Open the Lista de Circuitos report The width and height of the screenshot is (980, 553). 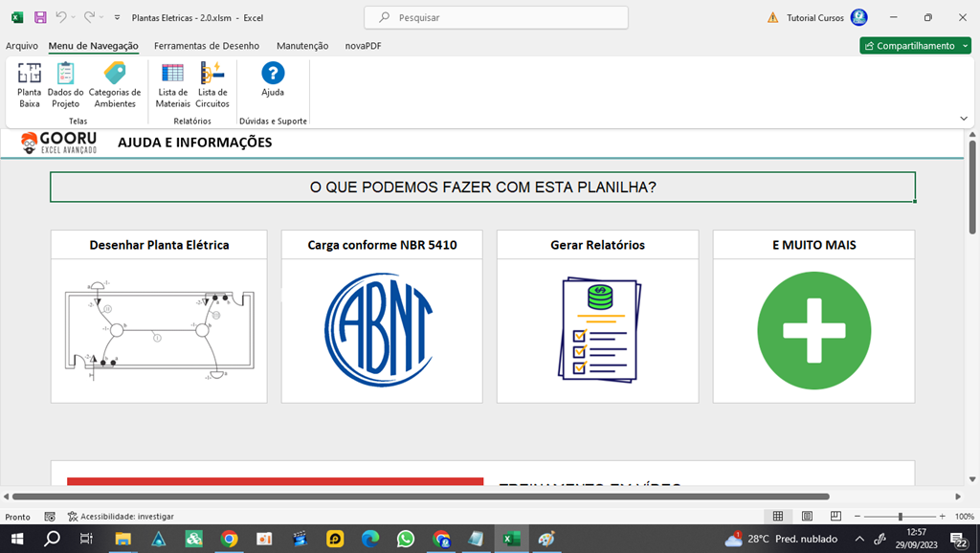212,85
